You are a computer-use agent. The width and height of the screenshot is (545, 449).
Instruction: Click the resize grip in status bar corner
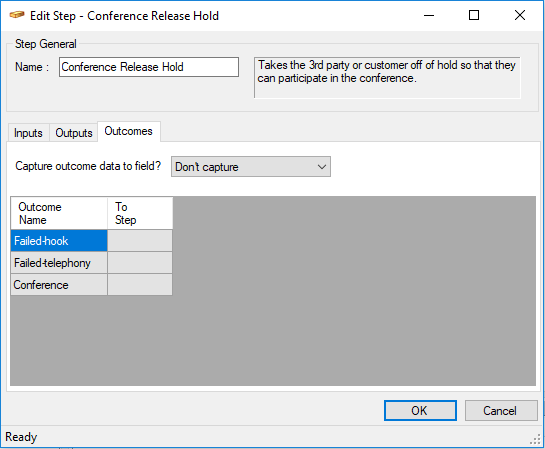point(536,440)
